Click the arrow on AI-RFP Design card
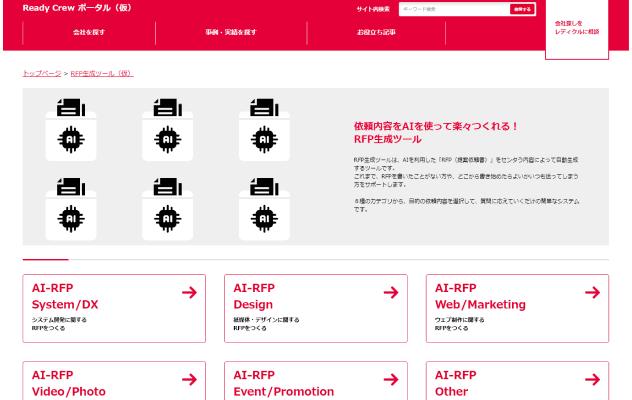 pyautogui.click(x=391, y=293)
